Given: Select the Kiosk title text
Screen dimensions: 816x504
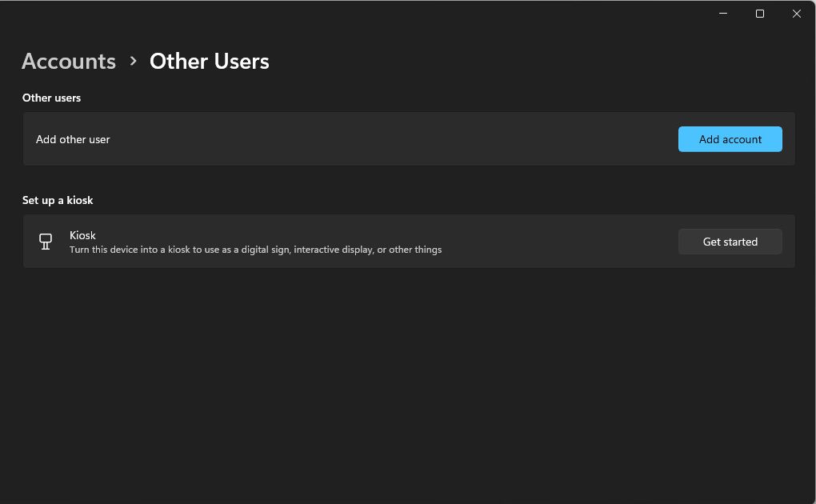Looking at the screenshot, I should click(x=82, y=235).
